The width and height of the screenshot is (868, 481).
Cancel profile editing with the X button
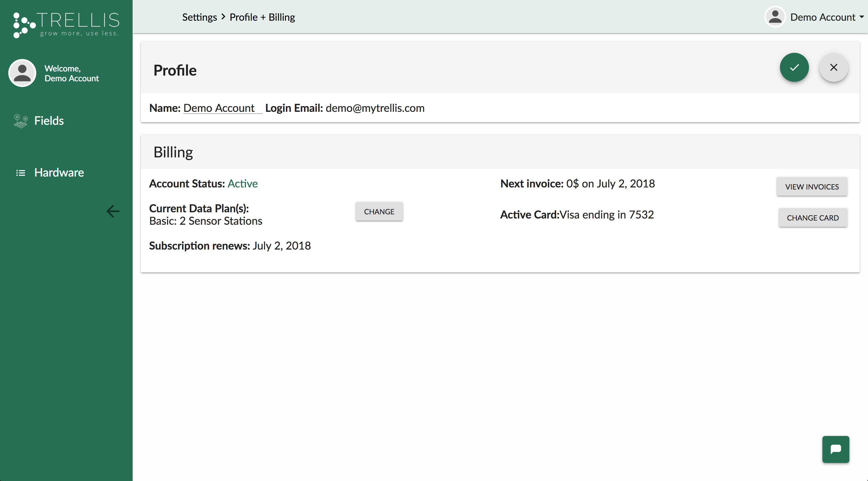click(833, 67)
